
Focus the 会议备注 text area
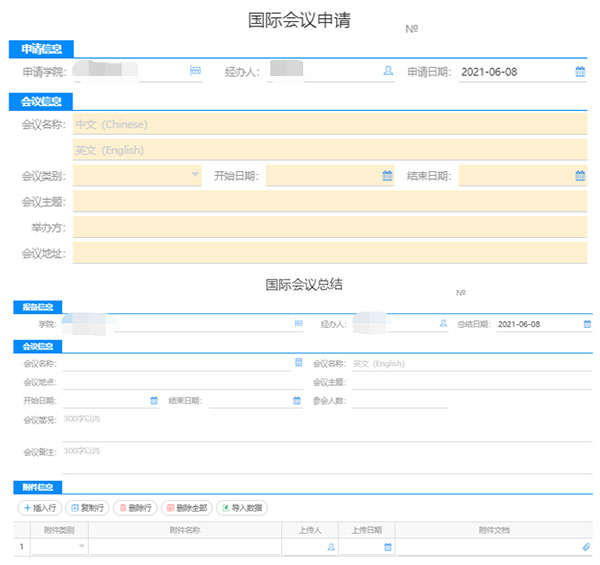pos(328,459)
